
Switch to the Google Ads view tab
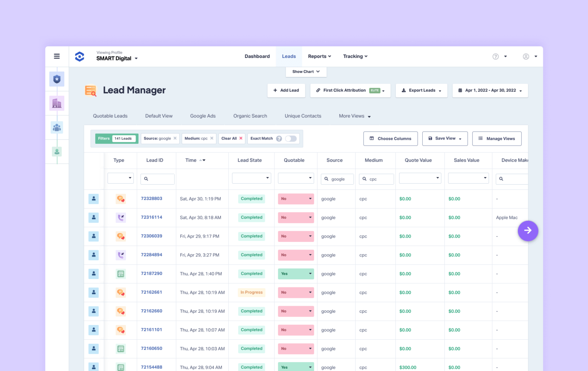pos(203,116)
